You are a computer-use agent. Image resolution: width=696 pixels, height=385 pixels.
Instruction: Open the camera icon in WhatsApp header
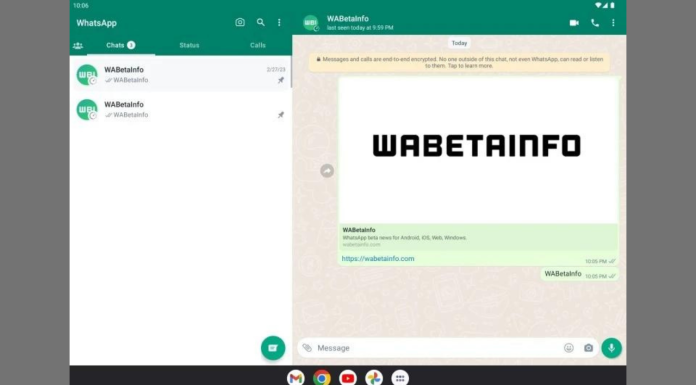pos(240,22)
